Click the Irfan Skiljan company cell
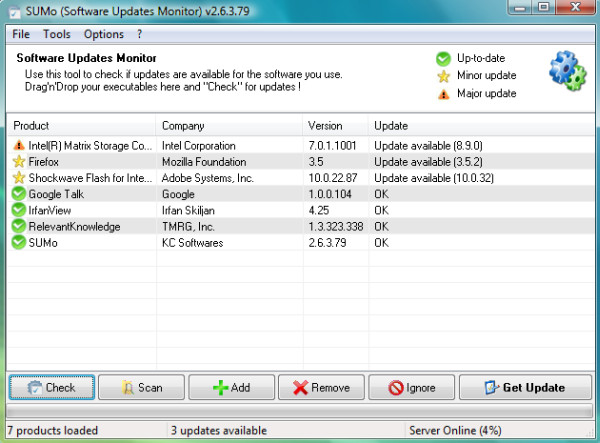 pyautogui.click(x=188, y=210)
